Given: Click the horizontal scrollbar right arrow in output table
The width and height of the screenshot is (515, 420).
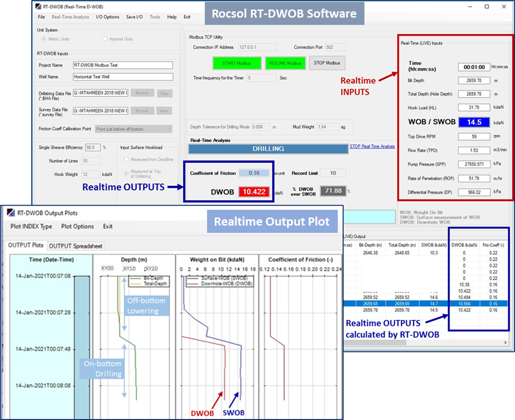Looking at the screenshot, I should (505, 342).
